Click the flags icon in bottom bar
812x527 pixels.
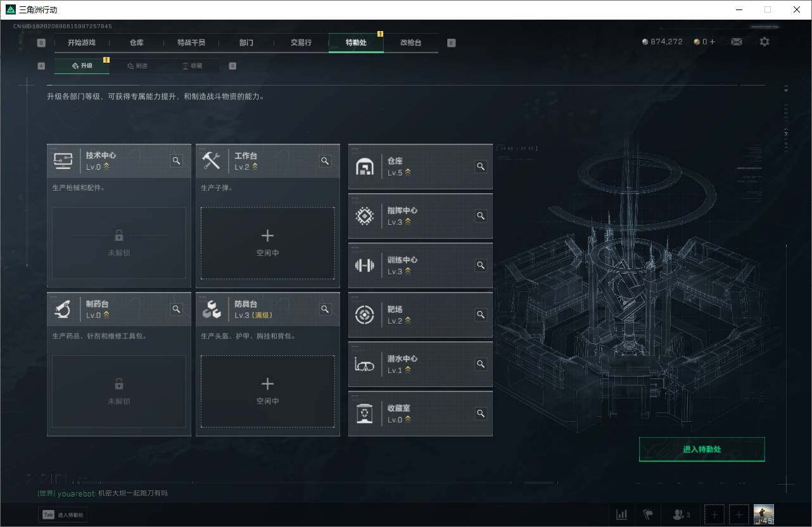point(647,514)
